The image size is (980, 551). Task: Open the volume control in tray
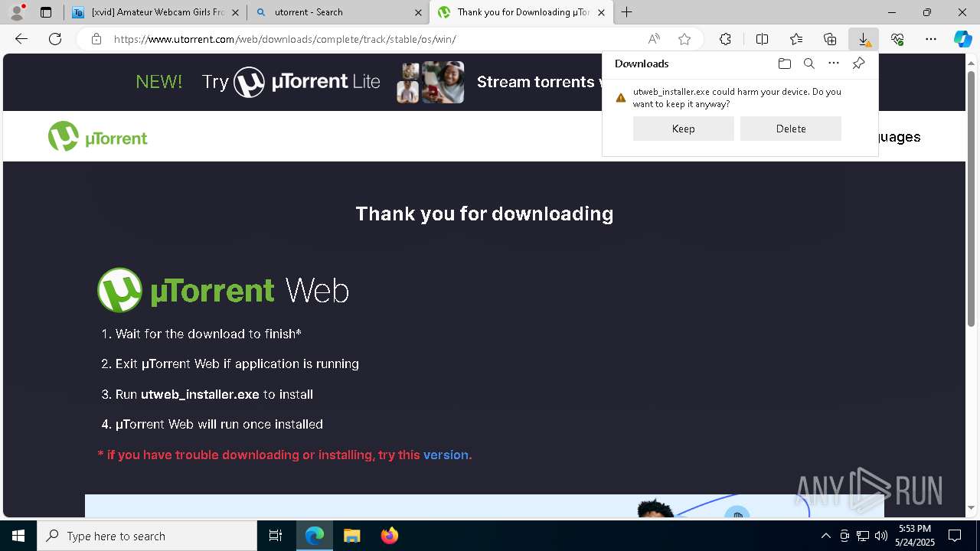(x=880, y=536)
